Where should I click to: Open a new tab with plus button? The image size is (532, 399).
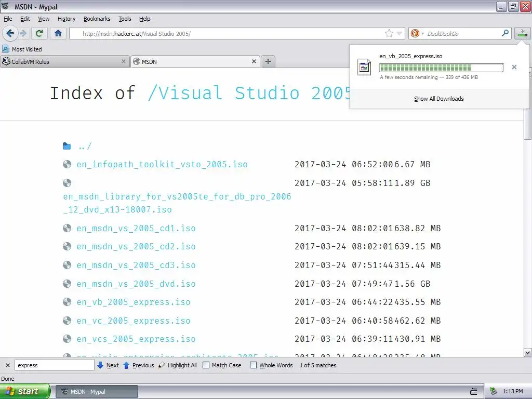pyautogui.click(x=268, y=61)
